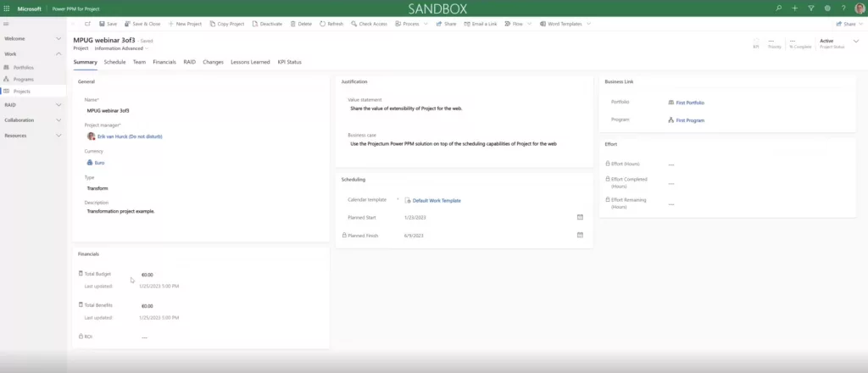Viewport: 868px width, 373px height.
Task: Open the record in a new window
Action: click(87, 24)
